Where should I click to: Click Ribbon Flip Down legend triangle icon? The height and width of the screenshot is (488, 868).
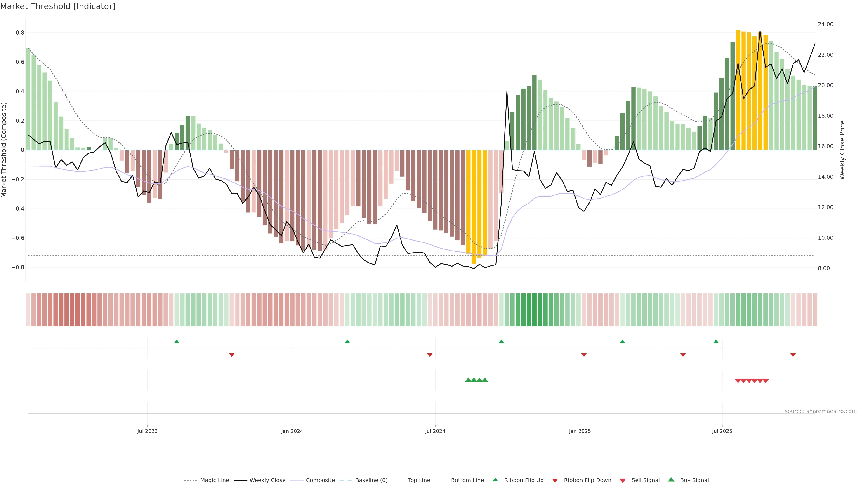click(x=555, y=481)
